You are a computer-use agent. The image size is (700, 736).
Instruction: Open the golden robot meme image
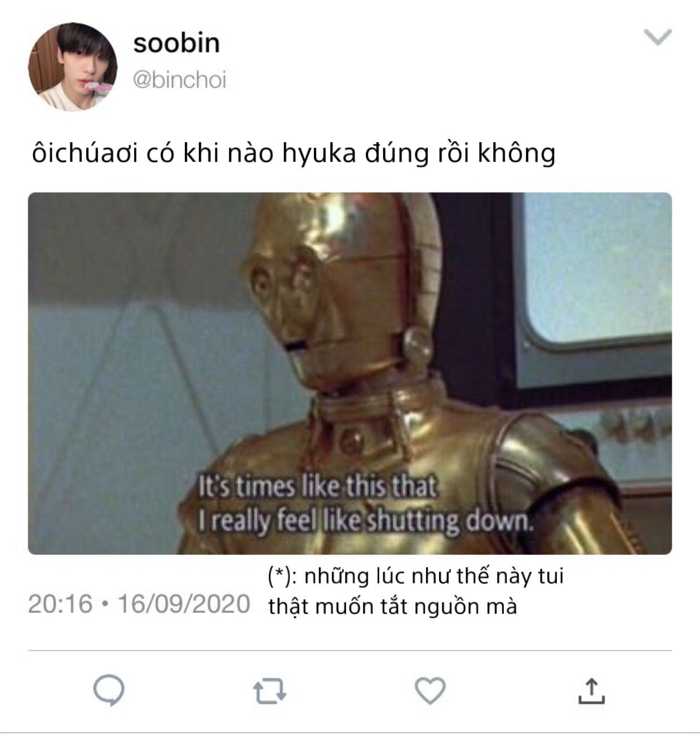[350, 373]
